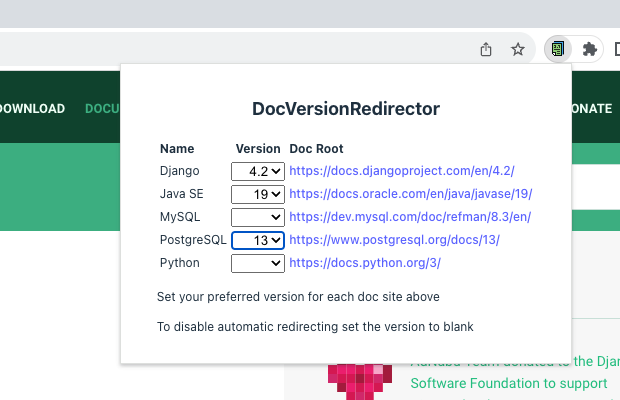This screenshot has width=620, height=400.
Task: Click the Doc Root column header
Action: (x=316, y=149)
